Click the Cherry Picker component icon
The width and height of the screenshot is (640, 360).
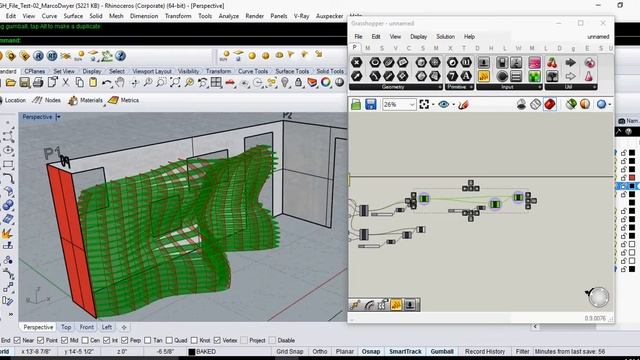point(552,62)
